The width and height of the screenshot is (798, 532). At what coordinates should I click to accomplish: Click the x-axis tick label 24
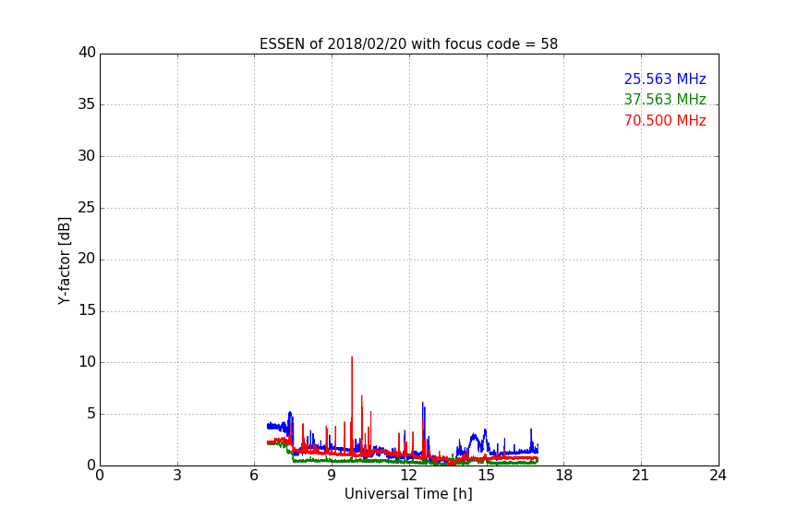(x=718, y=476)
